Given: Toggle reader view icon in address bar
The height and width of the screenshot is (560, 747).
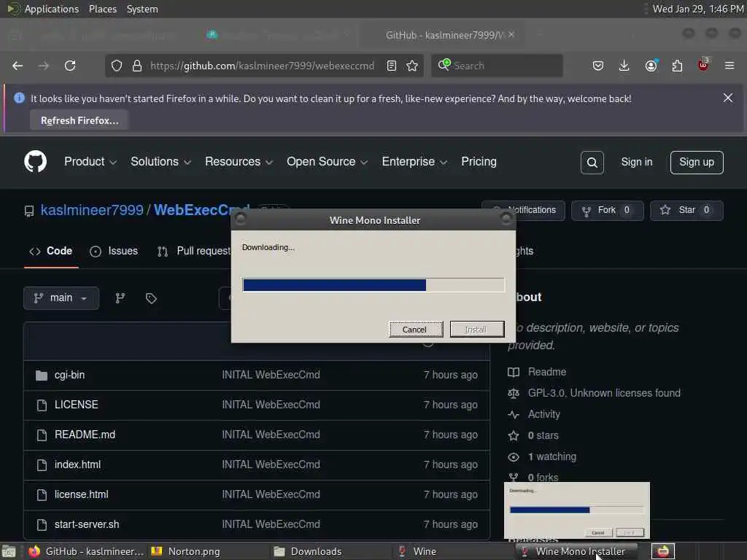Looking at the screenshot, I should tap(392, 66).
